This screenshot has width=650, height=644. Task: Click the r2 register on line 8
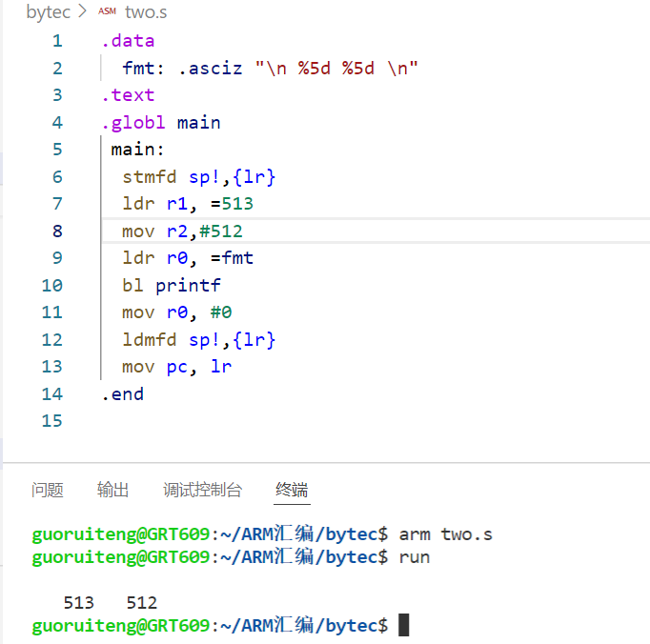point(177,231)
